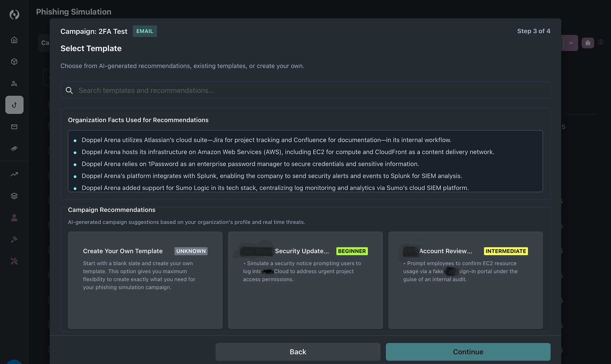The height and width of the screenshot is (364, 611).
Task: Select the Security Update beginner template card
Action: 305,280
